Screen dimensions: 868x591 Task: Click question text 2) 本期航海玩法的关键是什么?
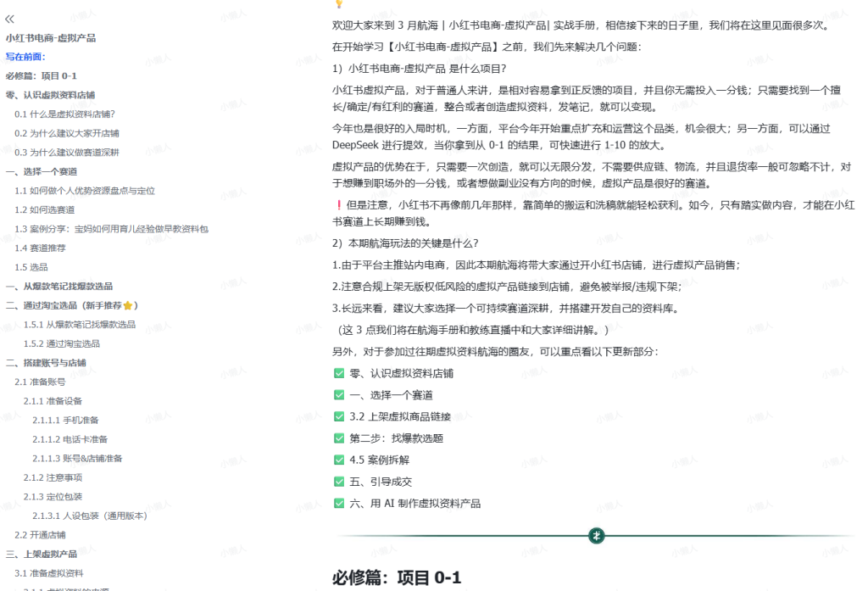tap(405, 243)
